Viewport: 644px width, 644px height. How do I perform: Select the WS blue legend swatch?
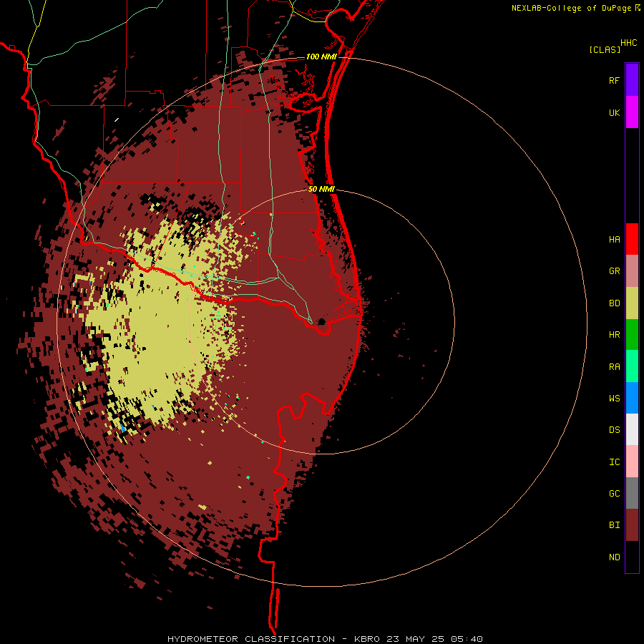click(632, 398)
